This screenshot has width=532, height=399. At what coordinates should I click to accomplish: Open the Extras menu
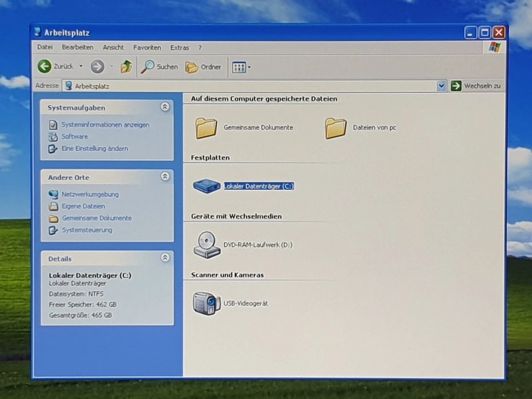(x=180, y=48)
